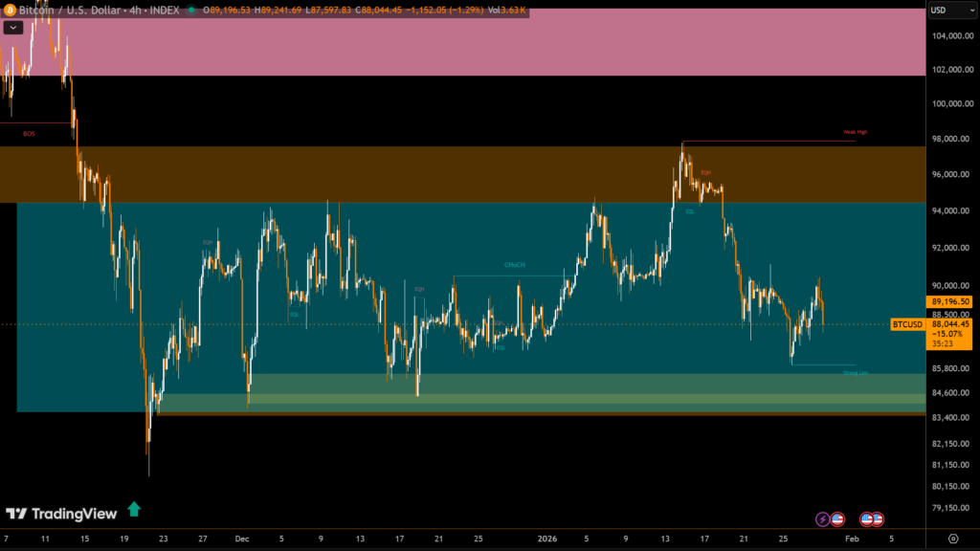
Task: Click the red BOS label
Action: pyautogui.click(x=29, y=134)
